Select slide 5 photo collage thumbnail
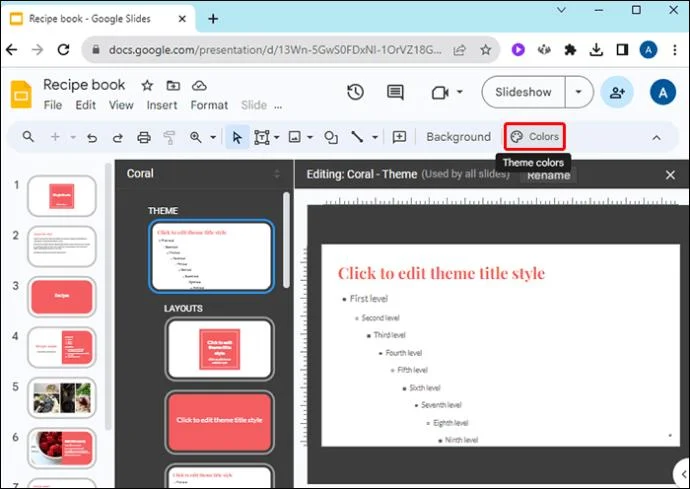 [x=62, y=397]
